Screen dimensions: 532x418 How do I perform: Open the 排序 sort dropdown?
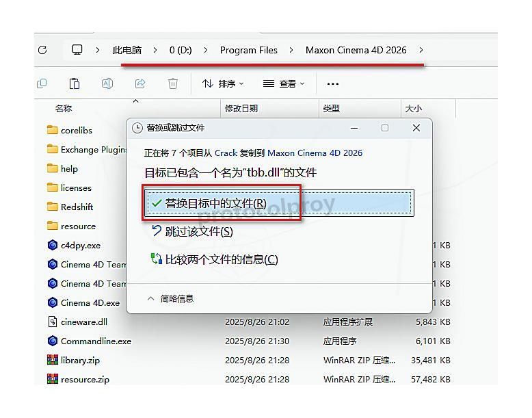pos(223,83)
